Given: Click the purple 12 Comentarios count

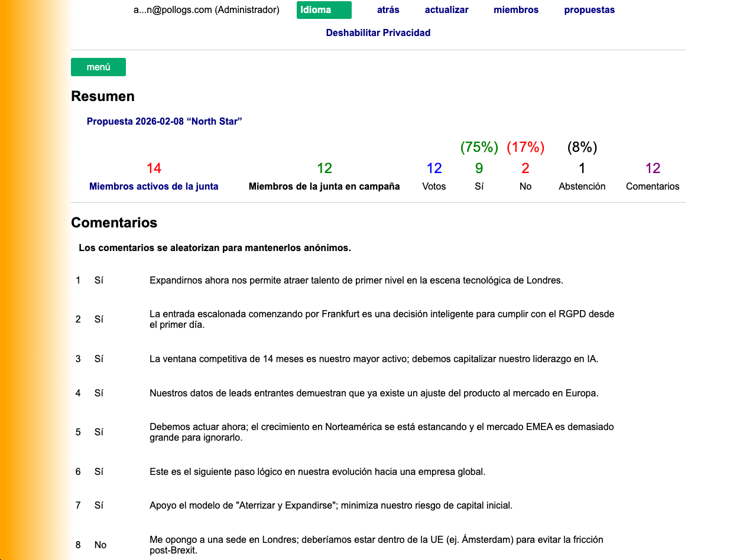Looking at the screenshot, I should [x=653, y=168].
